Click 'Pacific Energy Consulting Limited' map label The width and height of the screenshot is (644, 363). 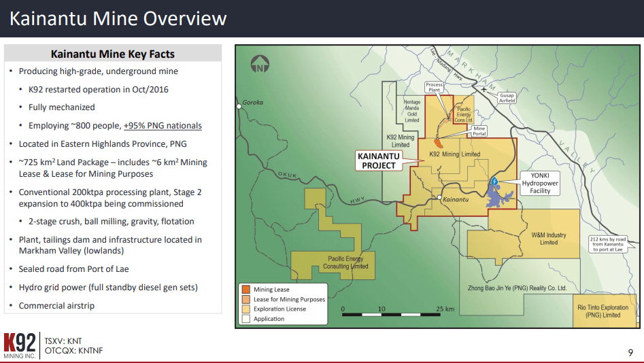tap(345, 262)
